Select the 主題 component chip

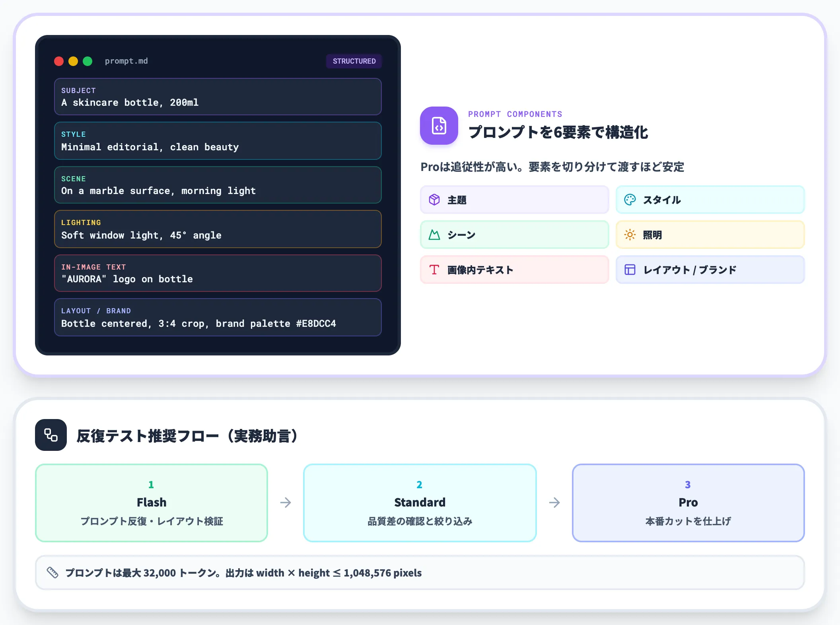[515, 200]
